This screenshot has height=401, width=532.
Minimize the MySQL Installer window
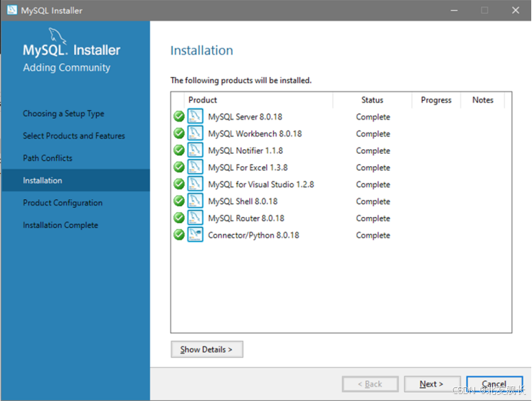[454, 11]
